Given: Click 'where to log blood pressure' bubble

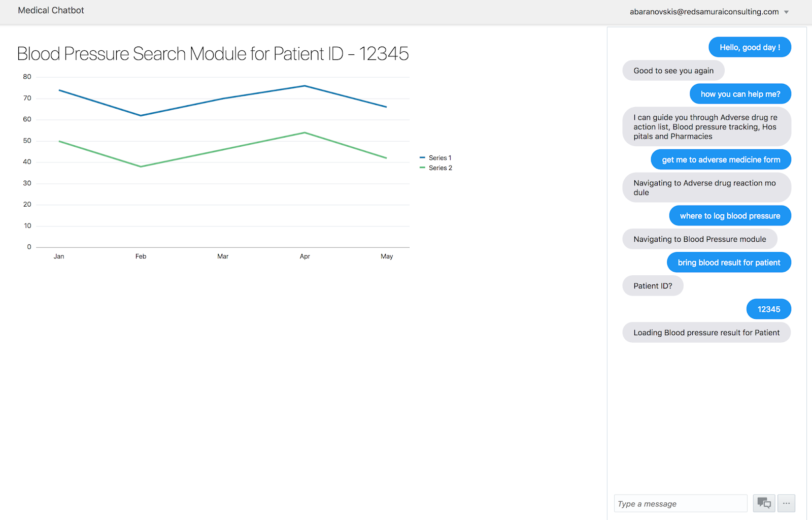Looking at the screenshot, I should (730, 216).
